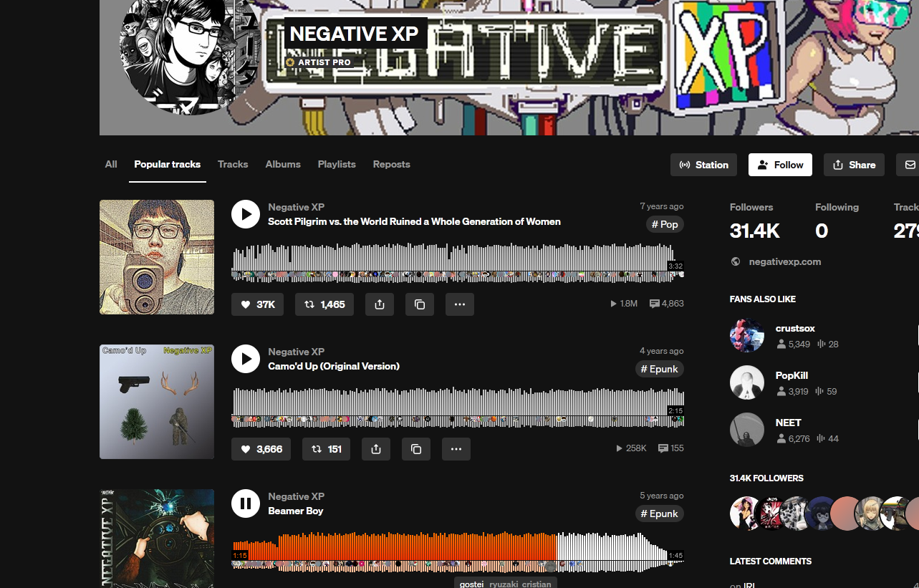Screen dimensions: 919x588
Task: Open more options for the Scott Pilgrim track
Action: point(460,304)
